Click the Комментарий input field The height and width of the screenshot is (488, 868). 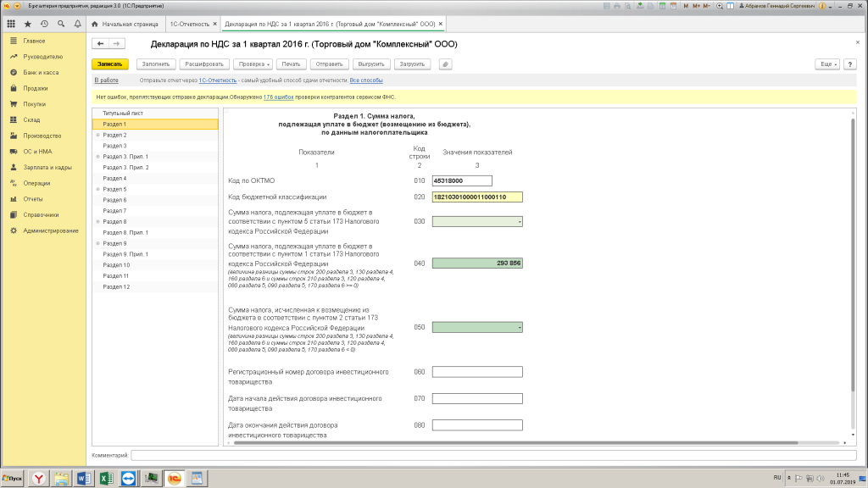pyautogui.click(x=494, y=455)
